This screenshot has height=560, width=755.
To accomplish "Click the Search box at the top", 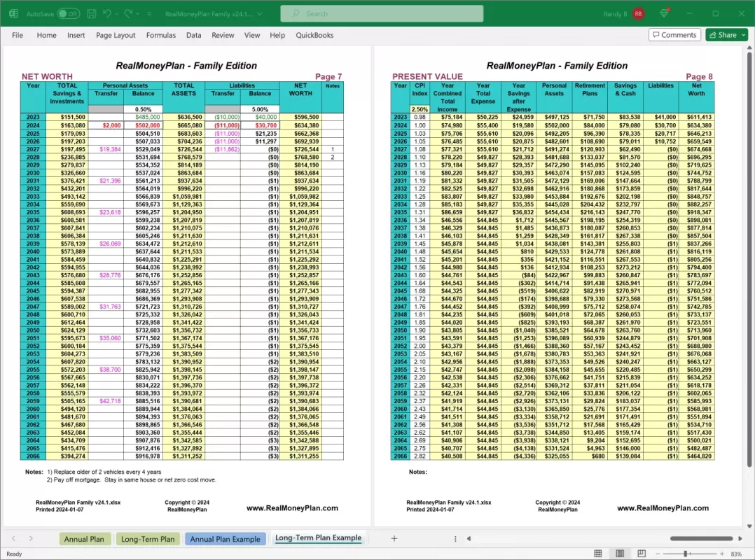I will coord(381,13).
